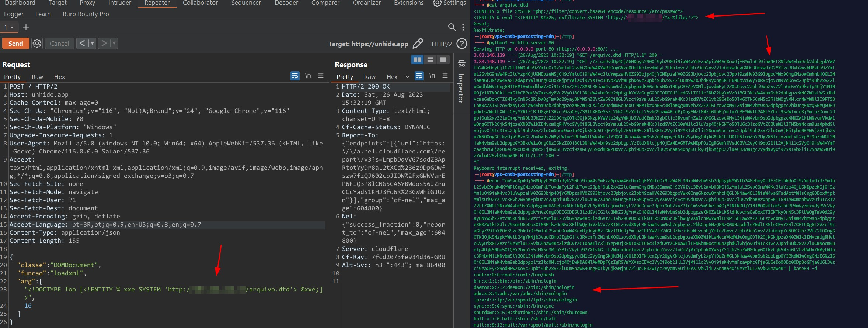This screenshot has height=328, width=868.
Task: Click the search magnifier icon in Repeater
Action: (452, 27)
